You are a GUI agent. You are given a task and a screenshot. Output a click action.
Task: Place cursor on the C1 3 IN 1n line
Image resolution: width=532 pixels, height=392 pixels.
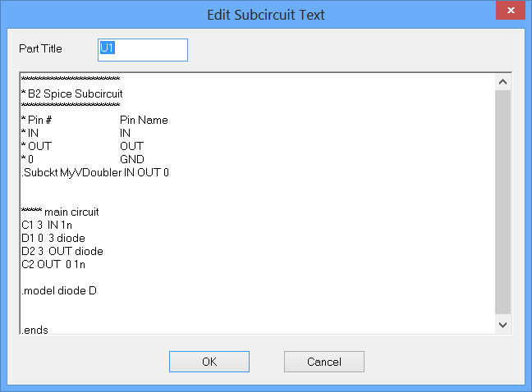click(x=47, y=225)
